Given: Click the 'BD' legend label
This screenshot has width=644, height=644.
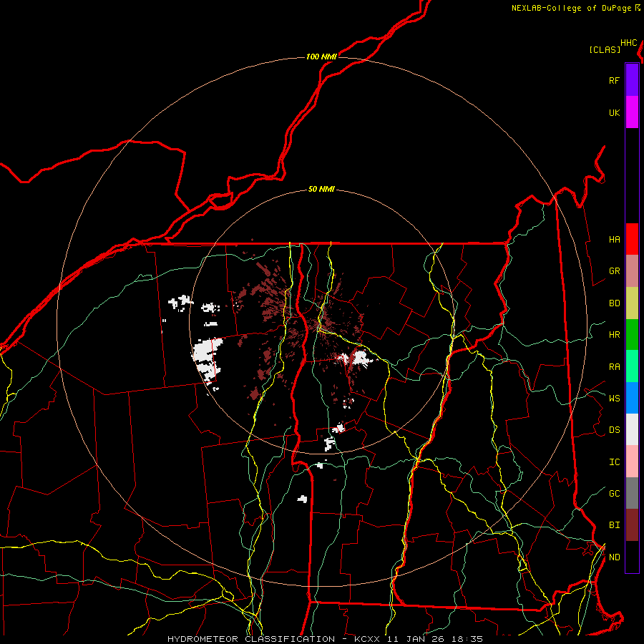Looking at the screenshot, I should [x=614, y=303].
